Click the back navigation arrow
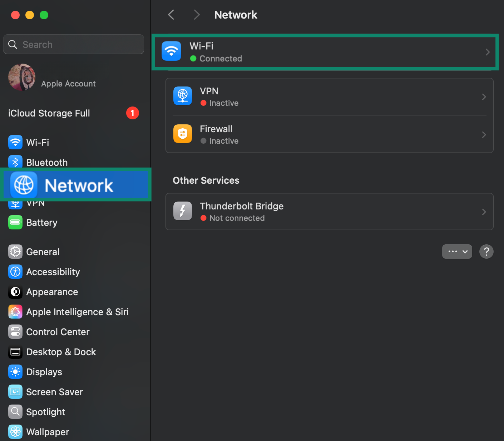This screenshot has height=441, width=504. coord(171,15)
